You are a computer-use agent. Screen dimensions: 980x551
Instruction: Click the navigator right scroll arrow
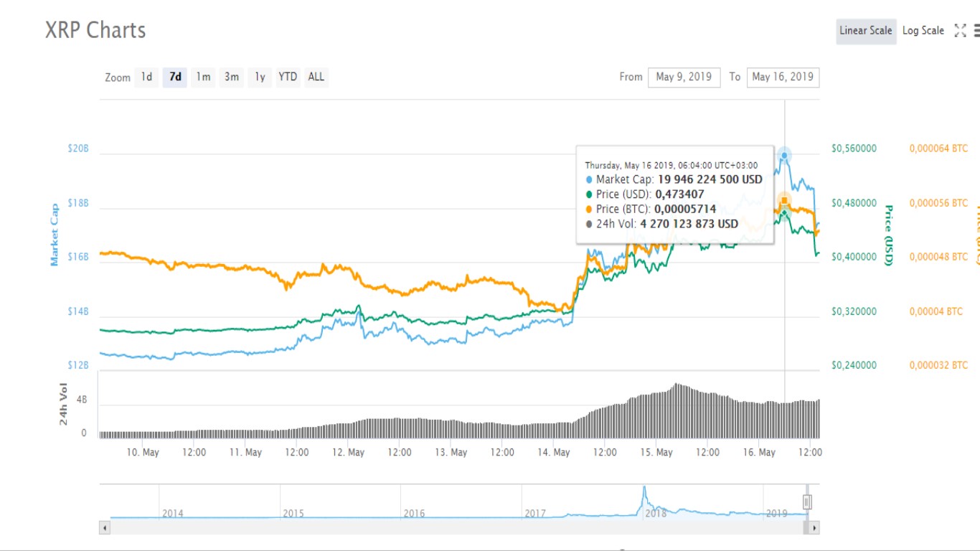(x=814, y=528)
